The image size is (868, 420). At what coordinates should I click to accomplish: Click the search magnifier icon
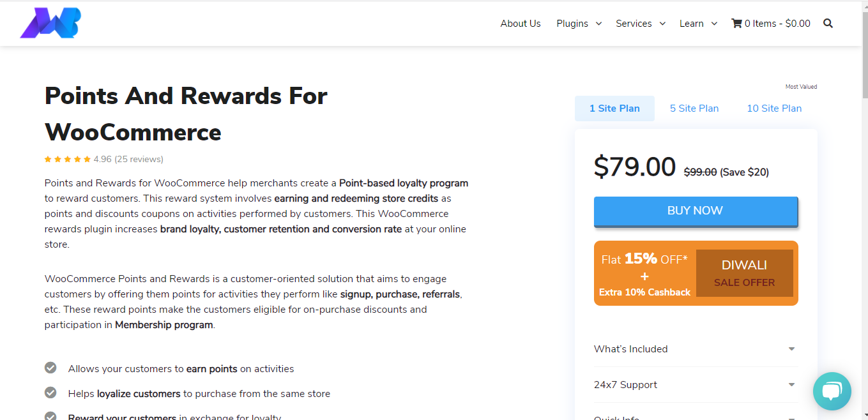point(828,24)
